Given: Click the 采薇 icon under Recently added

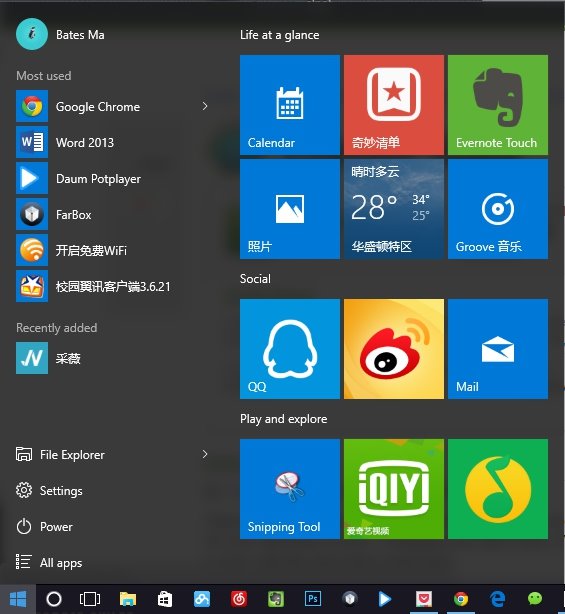Looking at the screenshot, I should coord(32,358).
